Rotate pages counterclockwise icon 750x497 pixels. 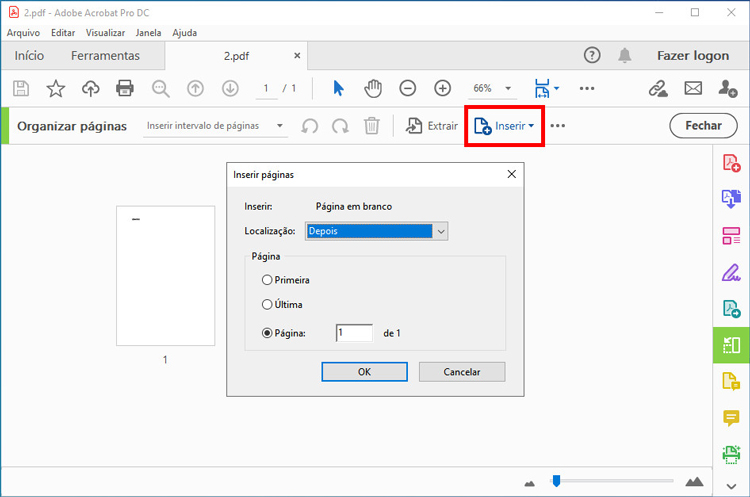pos(309,126)
